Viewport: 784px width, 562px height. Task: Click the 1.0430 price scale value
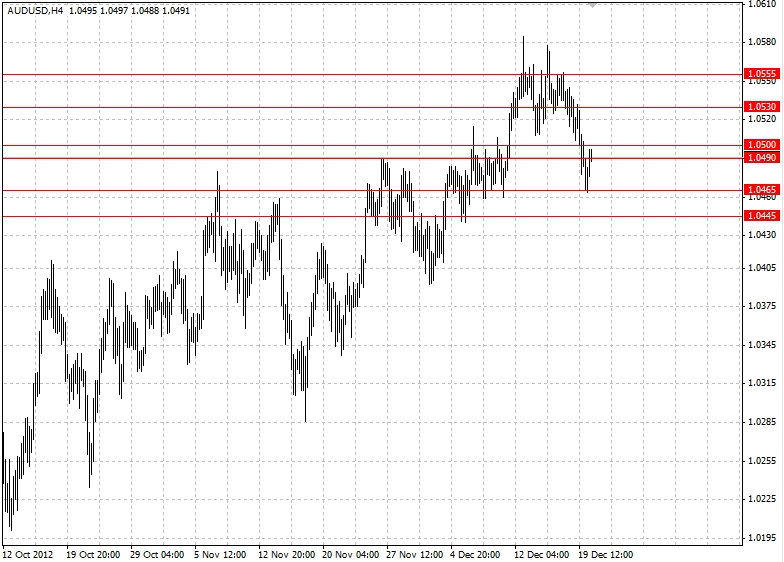(762, 234)
